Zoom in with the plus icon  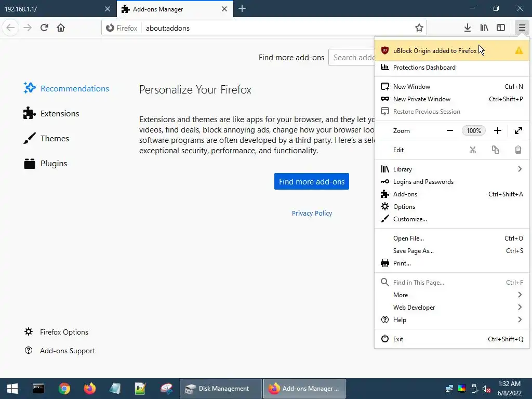pyautogui.click(x=497, y=130)
